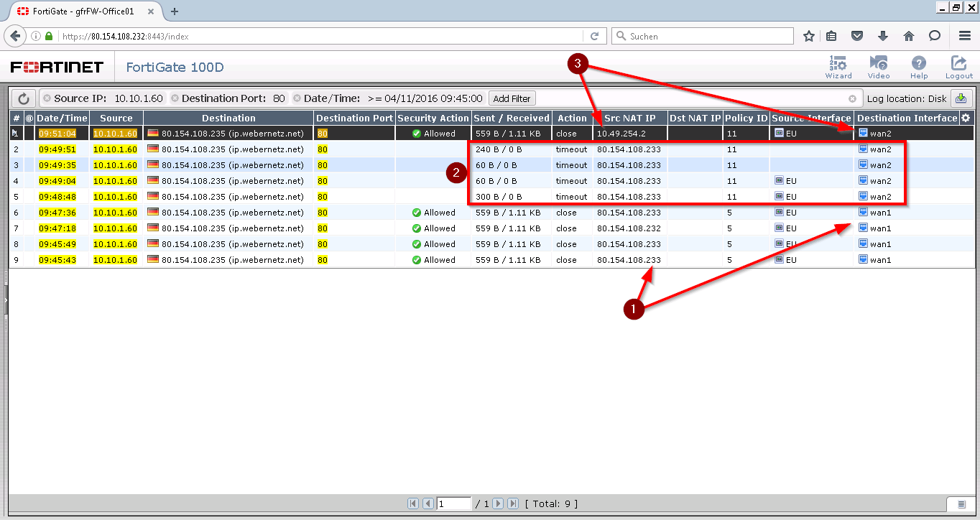This screenshot has width=980, height=520.
Task: Click the wan2 interface icon in row 1
Action: point(862,133)
